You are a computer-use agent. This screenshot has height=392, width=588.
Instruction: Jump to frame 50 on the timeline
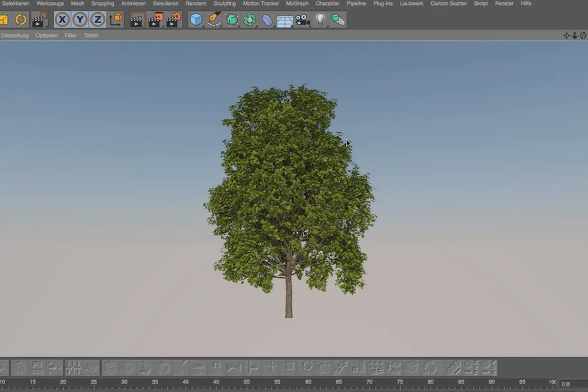coord(246,382)
